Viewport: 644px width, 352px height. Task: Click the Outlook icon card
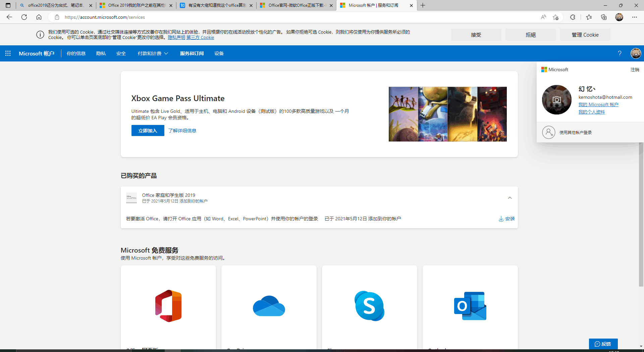click(x=470, y=306)
